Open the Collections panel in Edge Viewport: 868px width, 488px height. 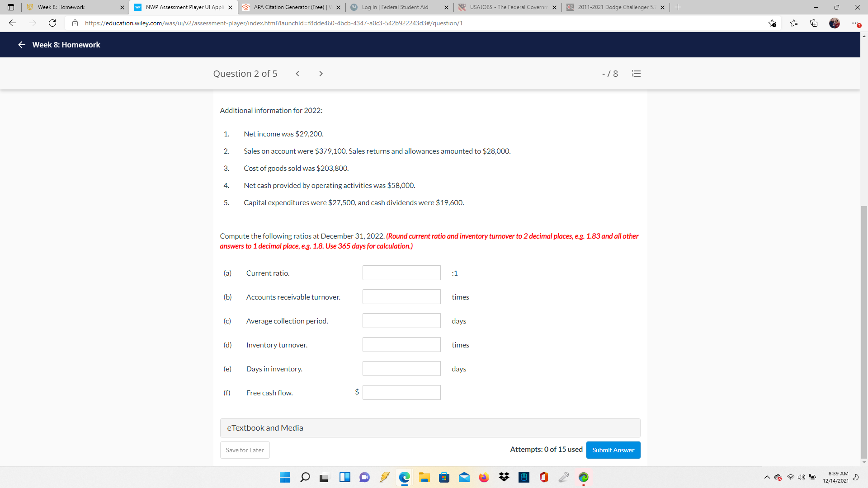[x=814, y=23]
